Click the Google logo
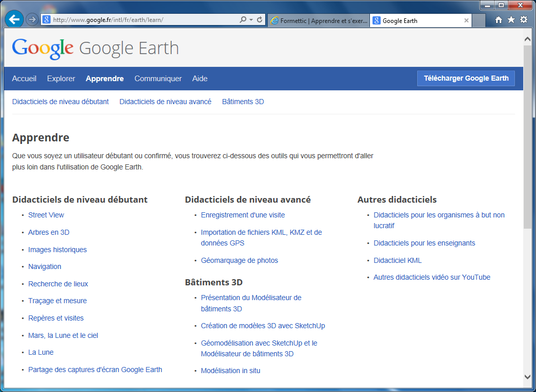The height and width of the screenshot is (392, 536). coord(43,48)
